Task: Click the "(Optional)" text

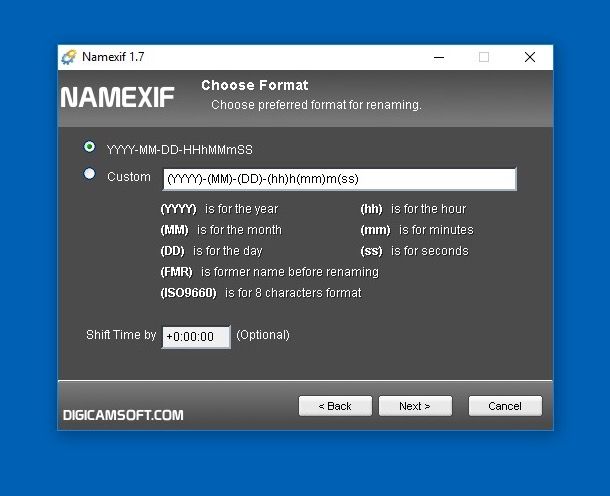Action: 263,335
